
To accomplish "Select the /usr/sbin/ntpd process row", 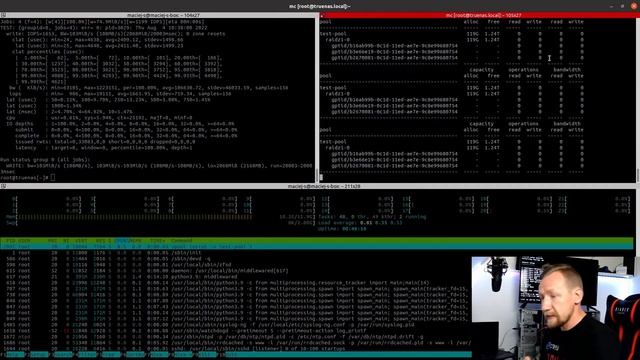I will (x=235, y=337).
